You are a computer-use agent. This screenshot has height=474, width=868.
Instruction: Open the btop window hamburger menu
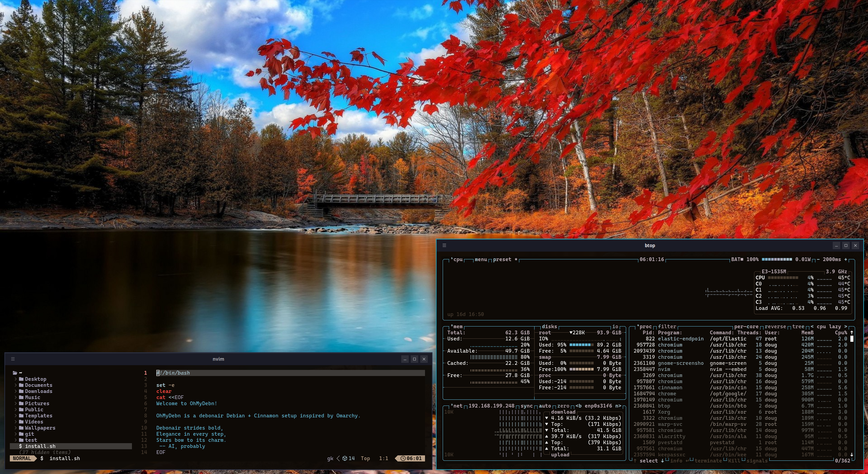[444, 245]
